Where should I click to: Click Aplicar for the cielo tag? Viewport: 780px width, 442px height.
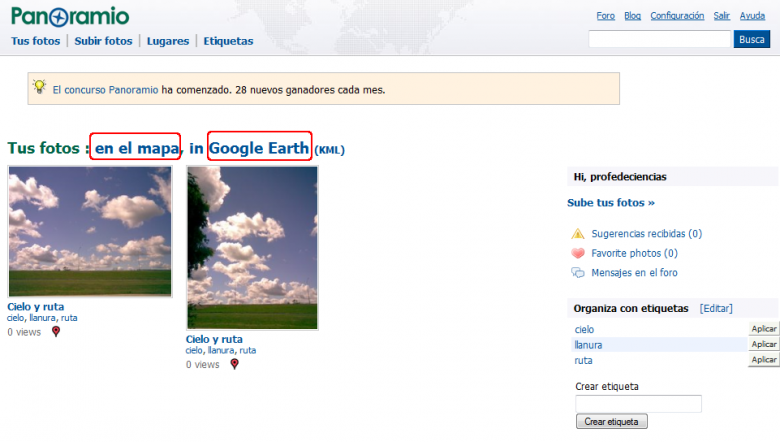point(764,329)
